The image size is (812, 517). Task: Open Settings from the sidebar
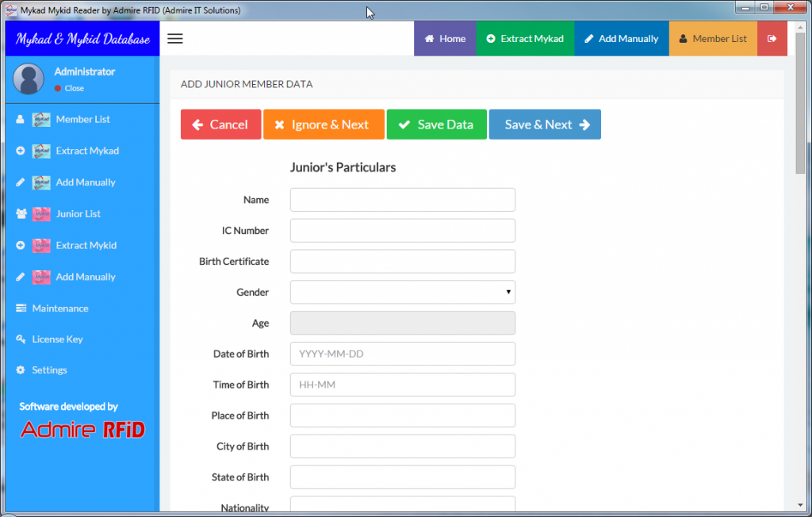click(x=49, y=370)
